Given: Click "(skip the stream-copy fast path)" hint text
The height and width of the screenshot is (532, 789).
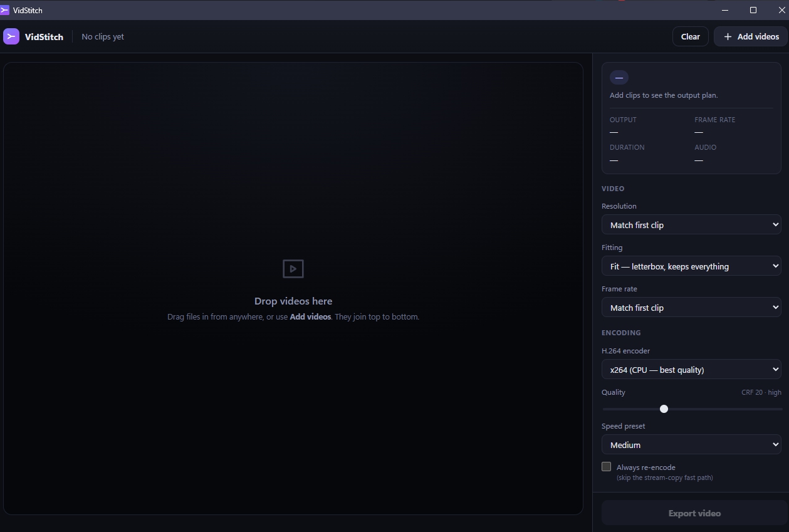Looking at the screenshot, I should click(x=665, y=477).
